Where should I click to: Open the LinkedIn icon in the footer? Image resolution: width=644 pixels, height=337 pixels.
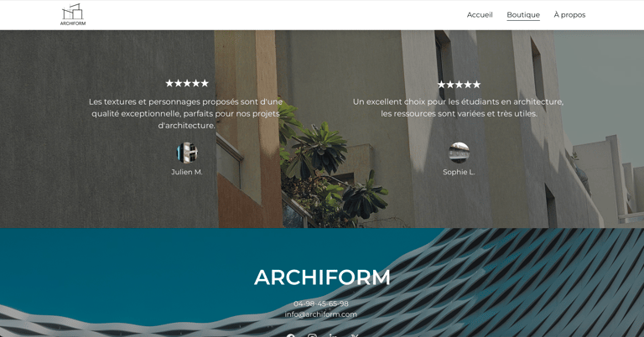334,335
